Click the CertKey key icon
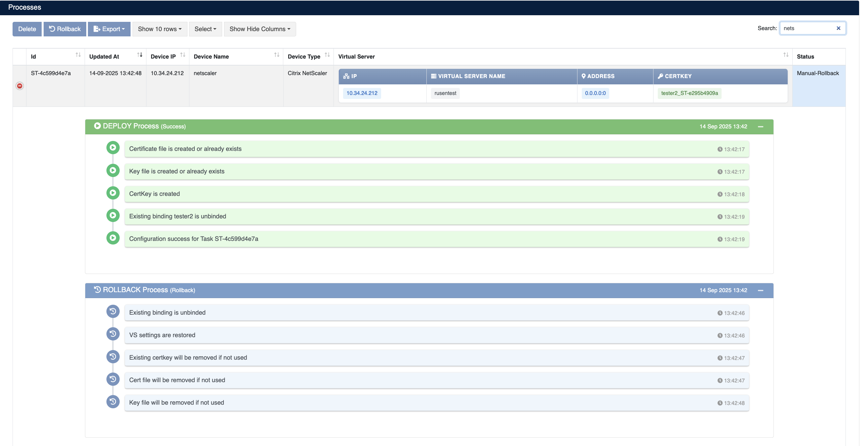The image size is (868, 446). (660, 76)
